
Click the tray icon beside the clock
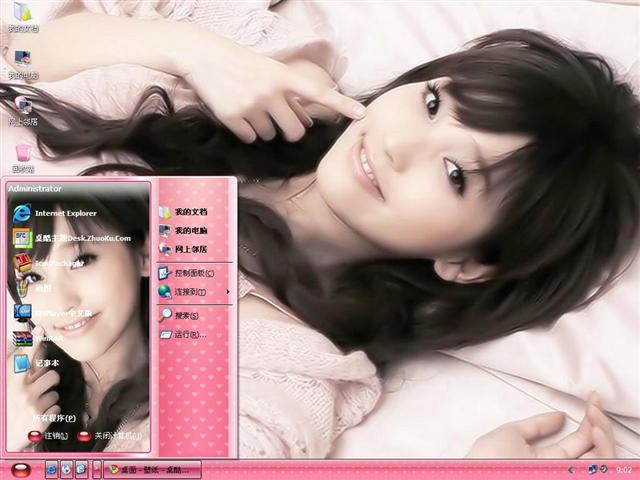603,469
